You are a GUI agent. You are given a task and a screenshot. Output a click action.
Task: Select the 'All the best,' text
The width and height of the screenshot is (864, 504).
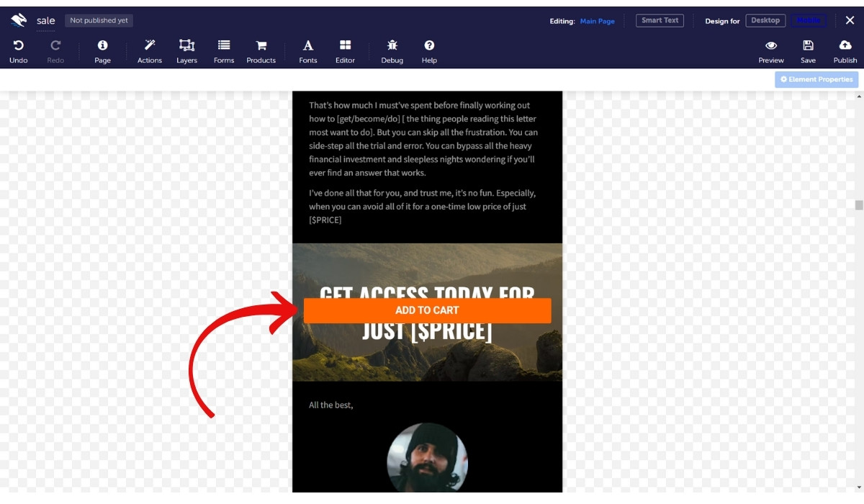pyautogui.click(x=331, y=405)
